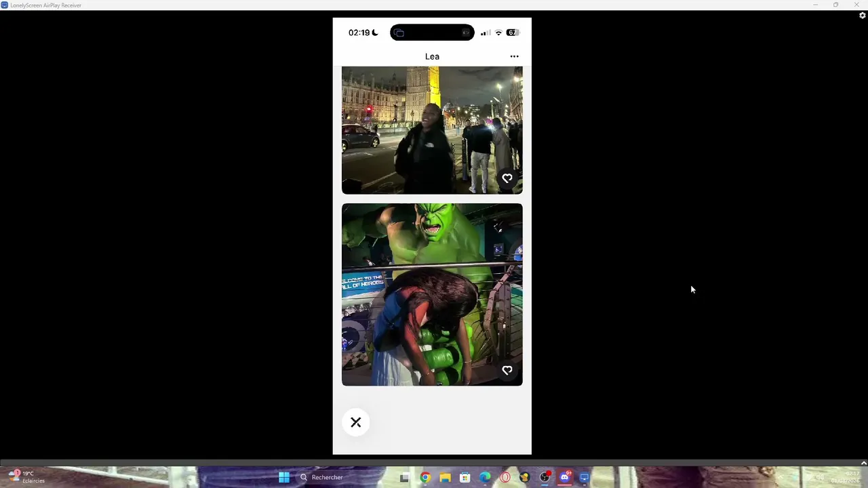Click the Lea profile name title
Screen dimensions: 868x488
[x=432, y=57]
